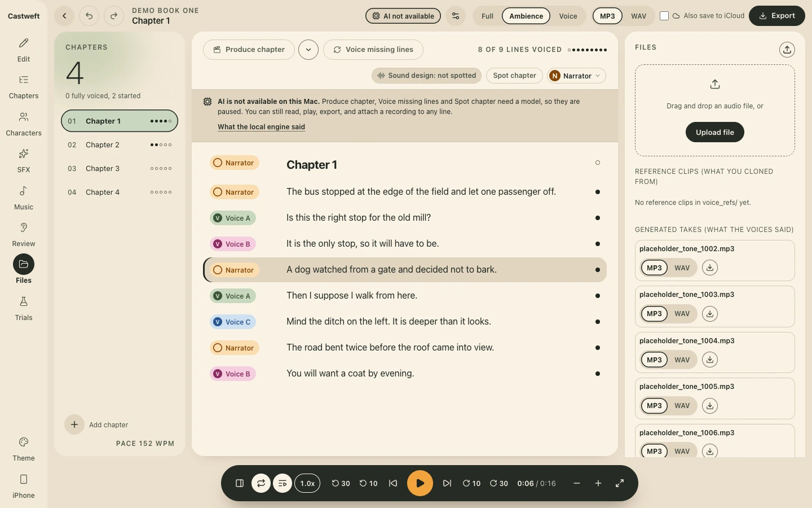Download placeholder_tone_1004.mp3 take
The width and height of the screenshot is (812, 508).
click(x=710, y=360)
